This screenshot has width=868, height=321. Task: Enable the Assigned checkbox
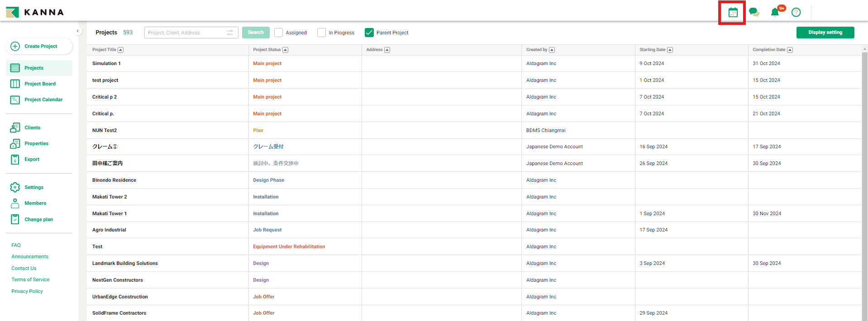coord(279,33)
